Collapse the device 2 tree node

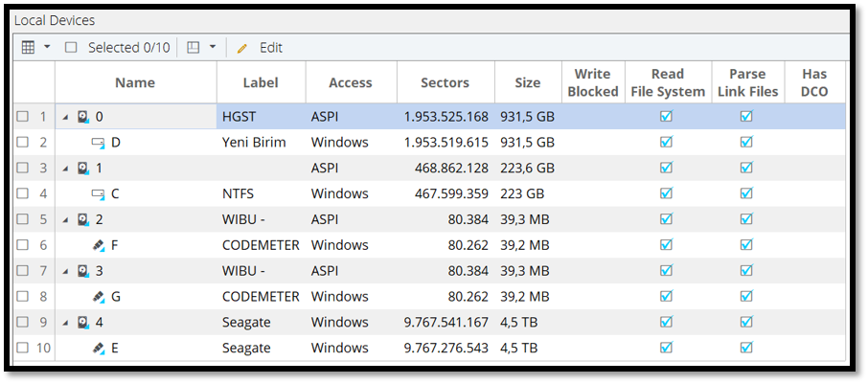tap(66, 220)
